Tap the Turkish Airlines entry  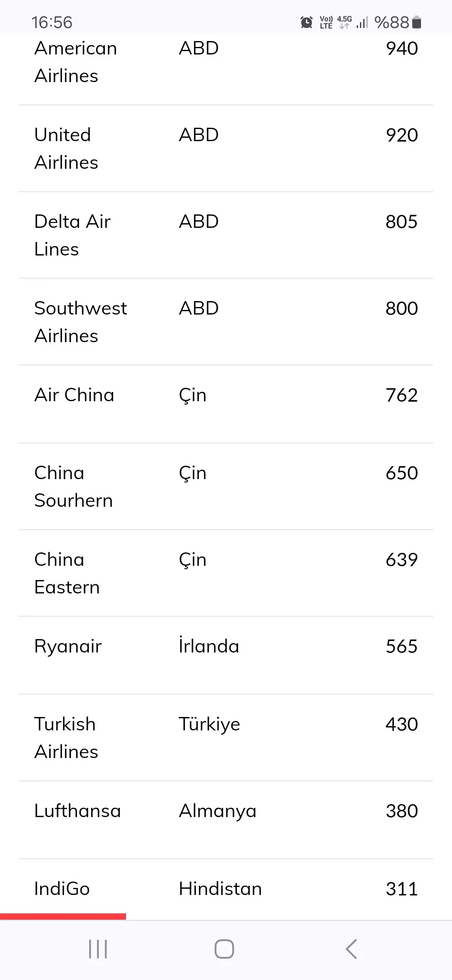pyautogui.click(x=66, y=738)
